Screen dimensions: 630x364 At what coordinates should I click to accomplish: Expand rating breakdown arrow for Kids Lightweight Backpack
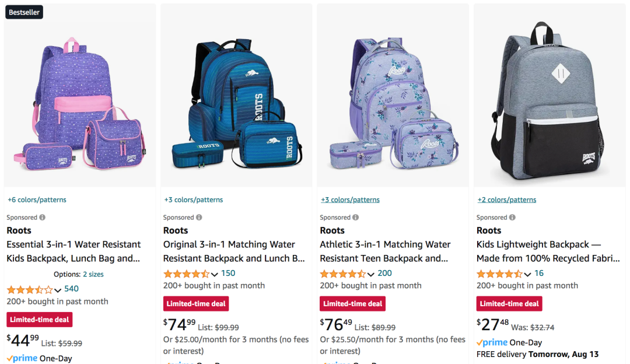pyautogui.click(x=528, y=274)
